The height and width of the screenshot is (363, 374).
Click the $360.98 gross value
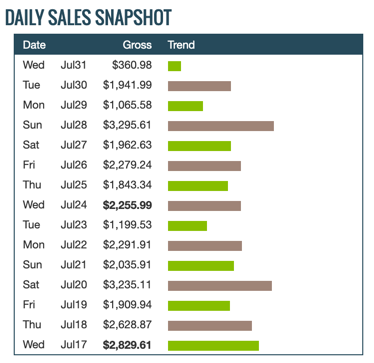pos(132,65)
